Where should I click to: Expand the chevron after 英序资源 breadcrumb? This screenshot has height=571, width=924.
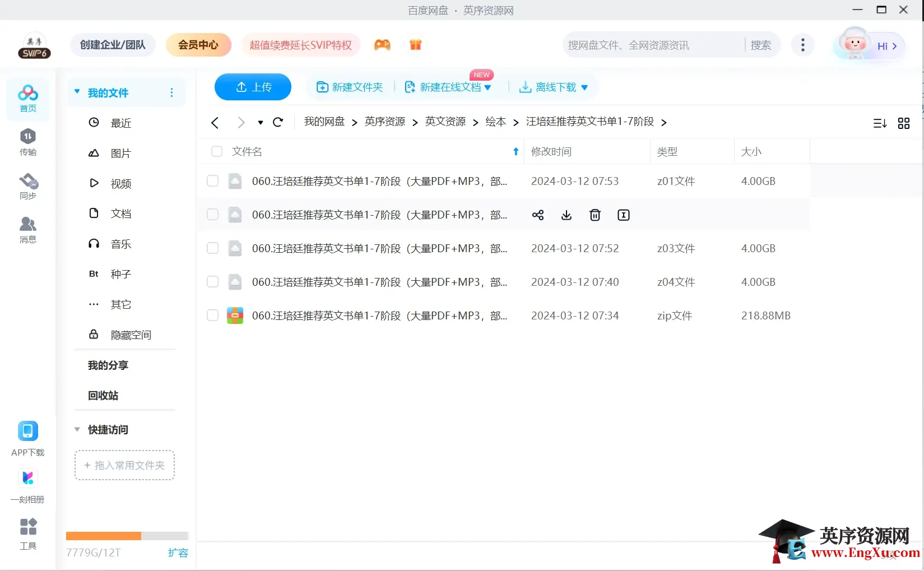[415, 123]
